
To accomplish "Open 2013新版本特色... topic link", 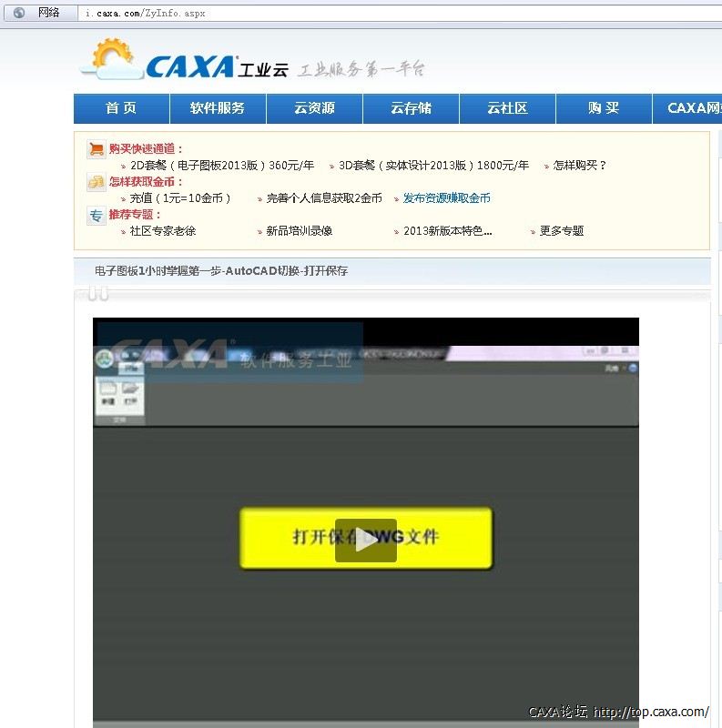I will click(448, 231).
